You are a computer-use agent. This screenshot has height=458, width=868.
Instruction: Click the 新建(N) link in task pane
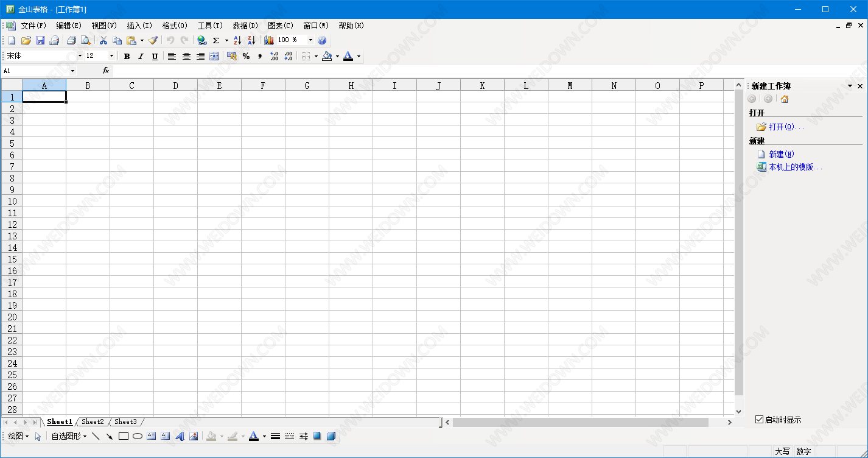click(x=782, y=154)
